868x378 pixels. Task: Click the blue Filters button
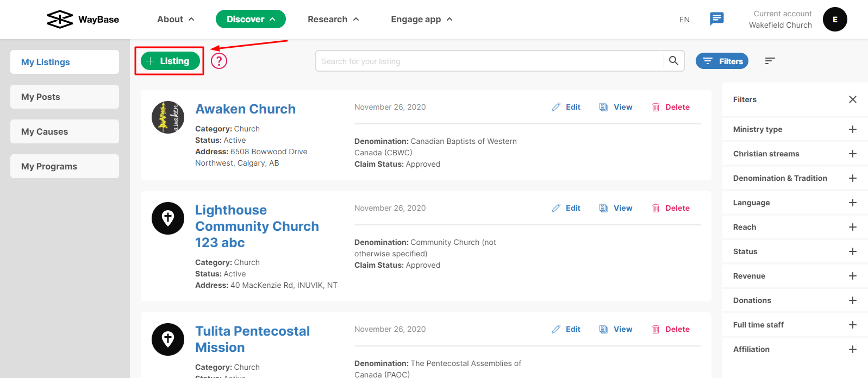(x=722, y=61)
